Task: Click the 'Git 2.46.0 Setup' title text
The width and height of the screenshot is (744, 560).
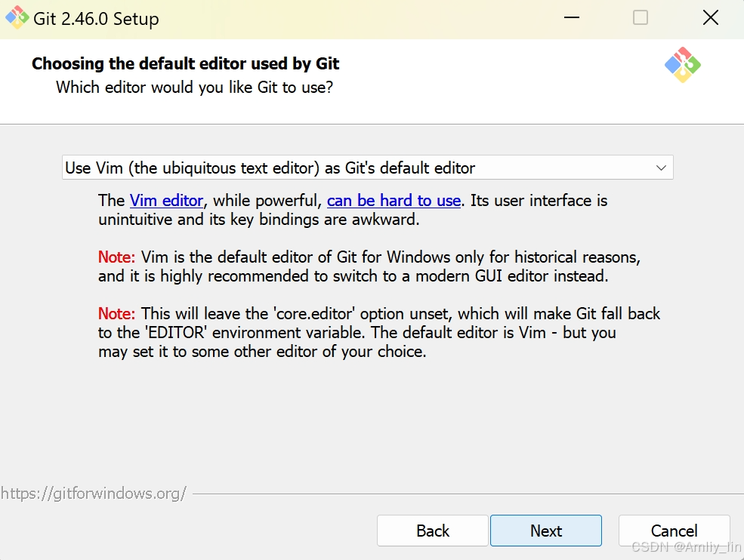Action: coord(96,19)
